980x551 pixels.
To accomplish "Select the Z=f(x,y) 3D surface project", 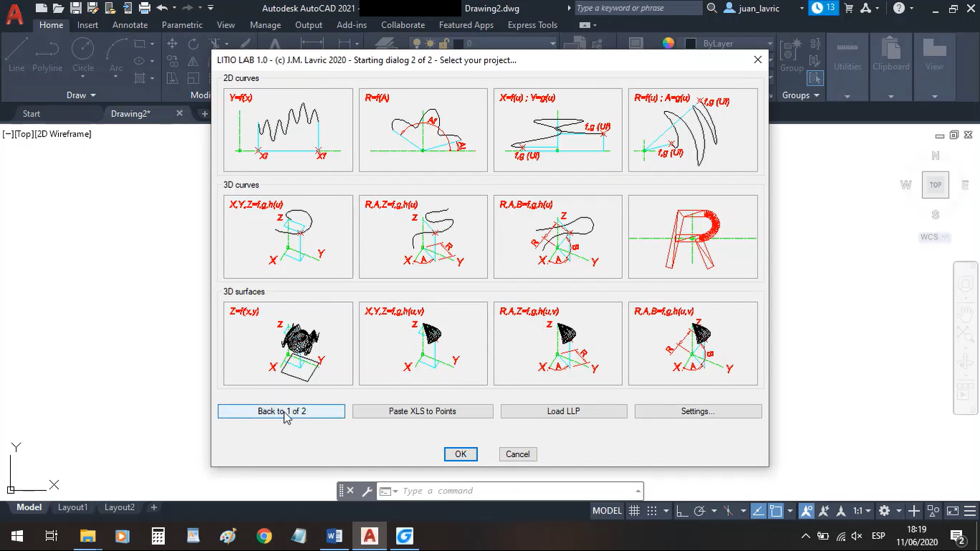I will [x=288, y=344].
